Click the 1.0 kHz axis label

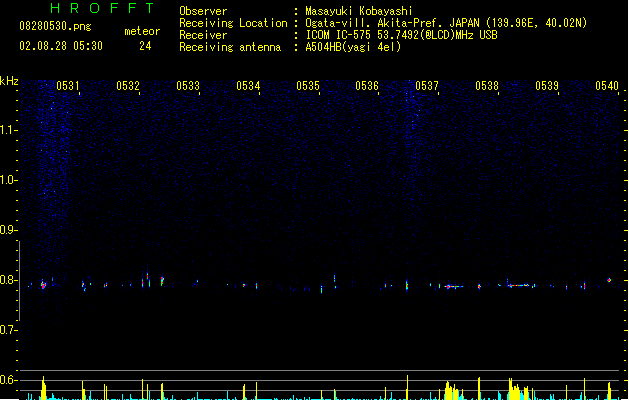(x=8, y=180)
